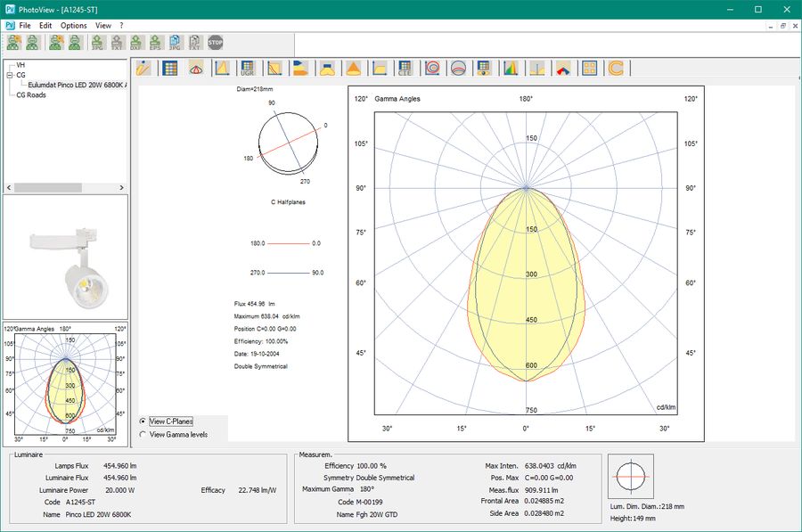Export the diagram as EPS

(155, 43)
